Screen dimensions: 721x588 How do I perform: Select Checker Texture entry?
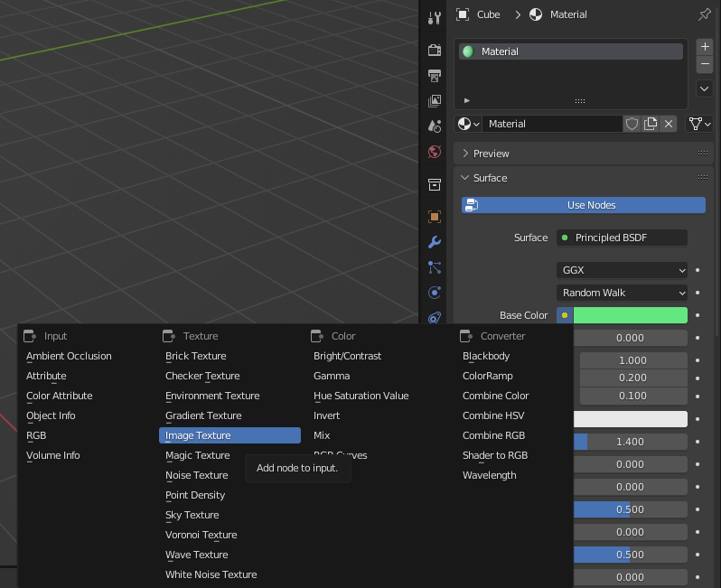[202, 376]
